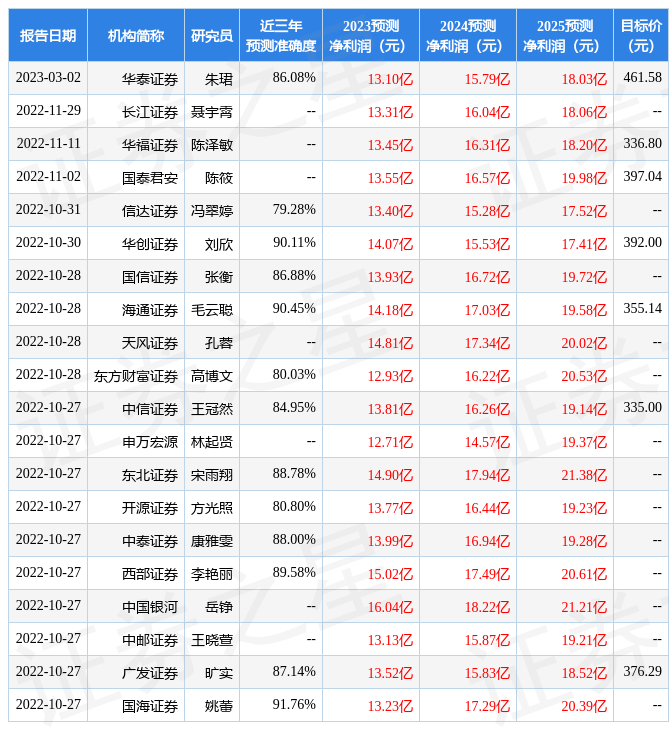Click the 长江证券 institution name
The width and height of the screenshot is (669, 730).
150,111
